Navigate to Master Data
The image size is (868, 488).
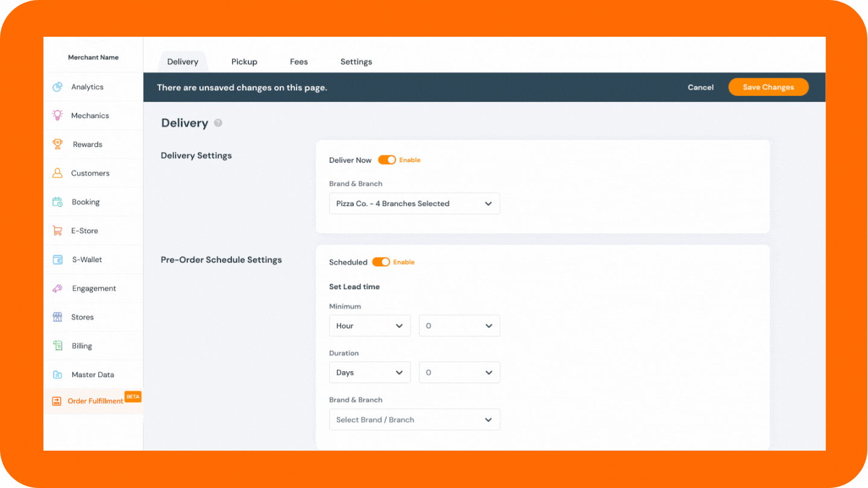[93, 375]
